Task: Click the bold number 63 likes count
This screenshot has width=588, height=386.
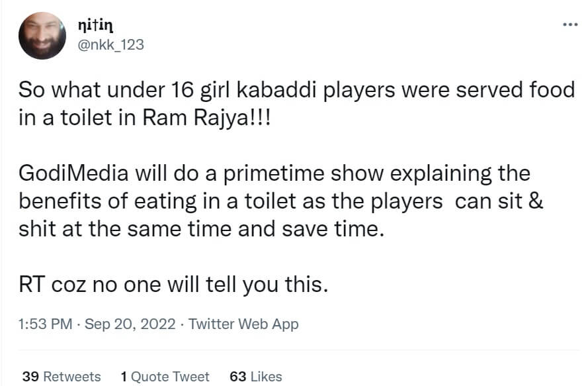Action: click(237, 376)
